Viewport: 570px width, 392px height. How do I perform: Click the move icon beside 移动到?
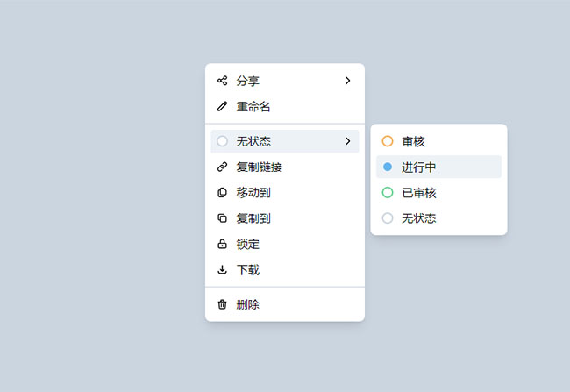click(x=222, y=192)
